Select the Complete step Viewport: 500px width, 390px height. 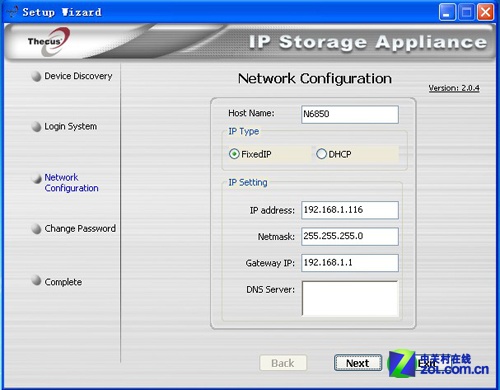pos(63,282)
